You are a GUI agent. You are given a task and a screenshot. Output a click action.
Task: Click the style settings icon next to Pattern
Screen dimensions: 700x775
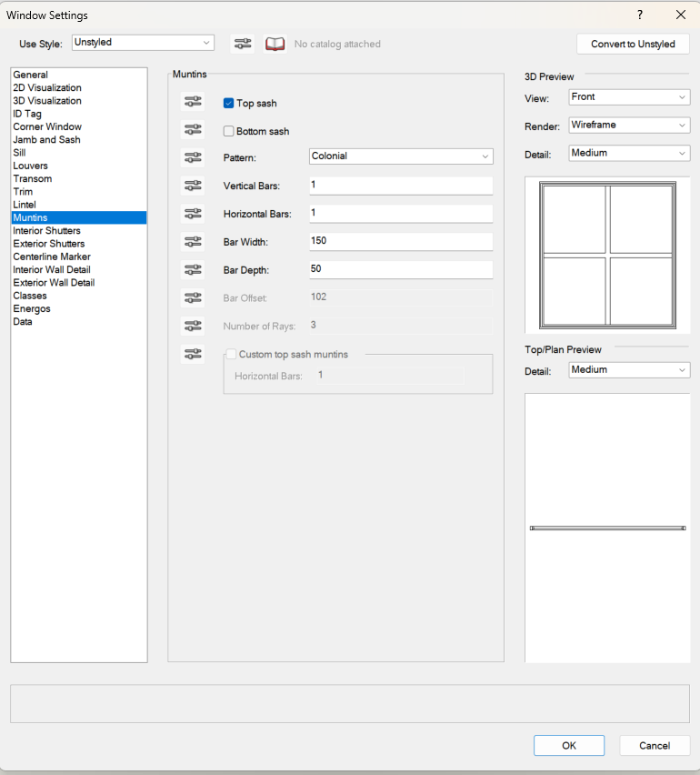[x=193, y=157]
